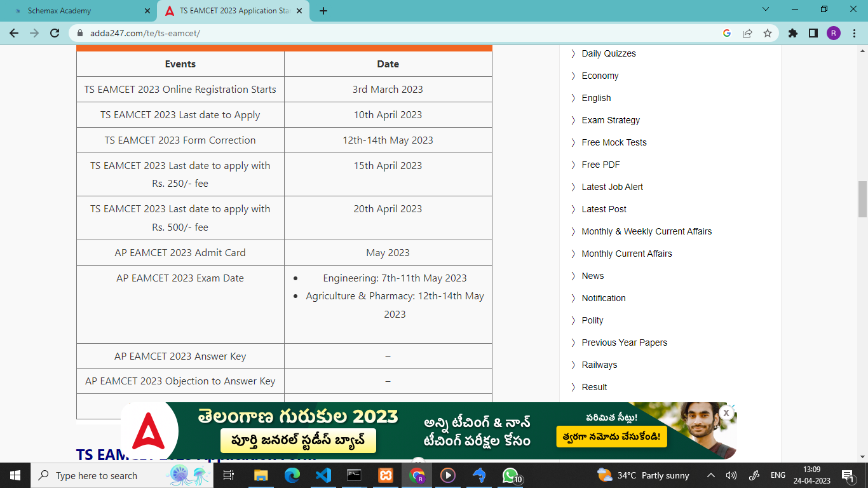
Task: Close the Schemax Academy tab
Action: (x=147, y=11)
